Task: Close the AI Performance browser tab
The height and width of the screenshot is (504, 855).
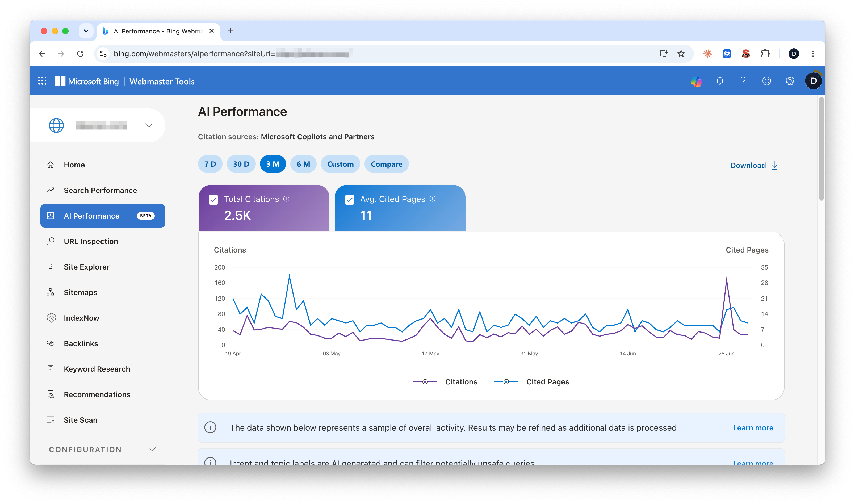Action: click(212, 31)
